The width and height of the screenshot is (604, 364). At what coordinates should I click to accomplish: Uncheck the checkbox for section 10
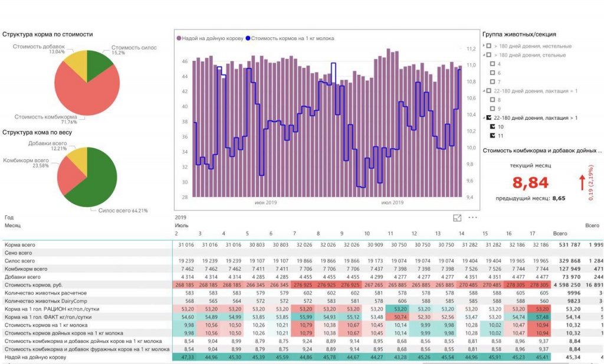[493, 127]
